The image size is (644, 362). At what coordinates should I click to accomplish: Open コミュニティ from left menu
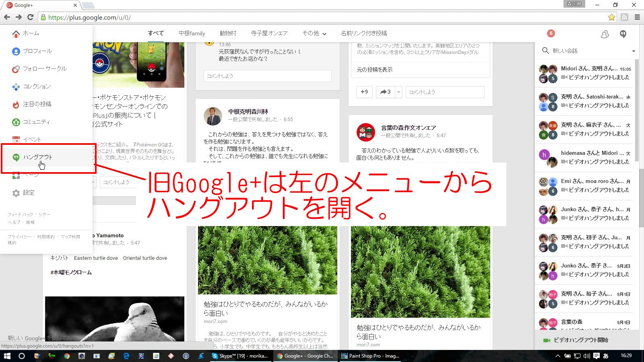tap(31, 122)
